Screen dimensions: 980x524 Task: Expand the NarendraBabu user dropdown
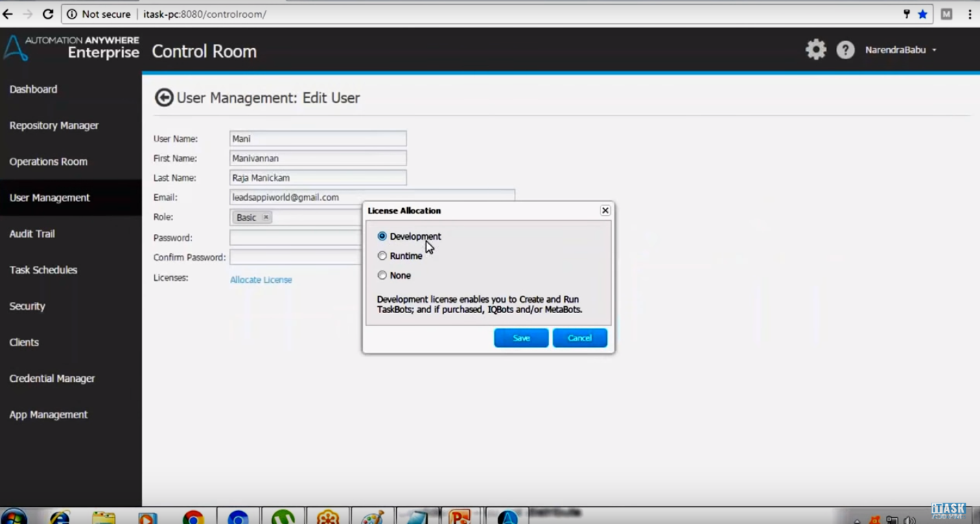click(x=901, y=50)
